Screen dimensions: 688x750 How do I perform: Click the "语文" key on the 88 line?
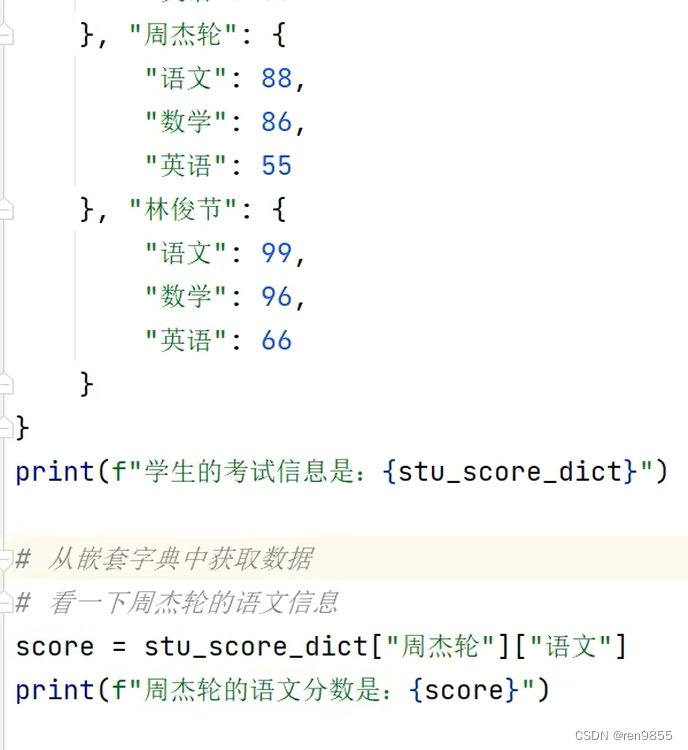[186, 78]
